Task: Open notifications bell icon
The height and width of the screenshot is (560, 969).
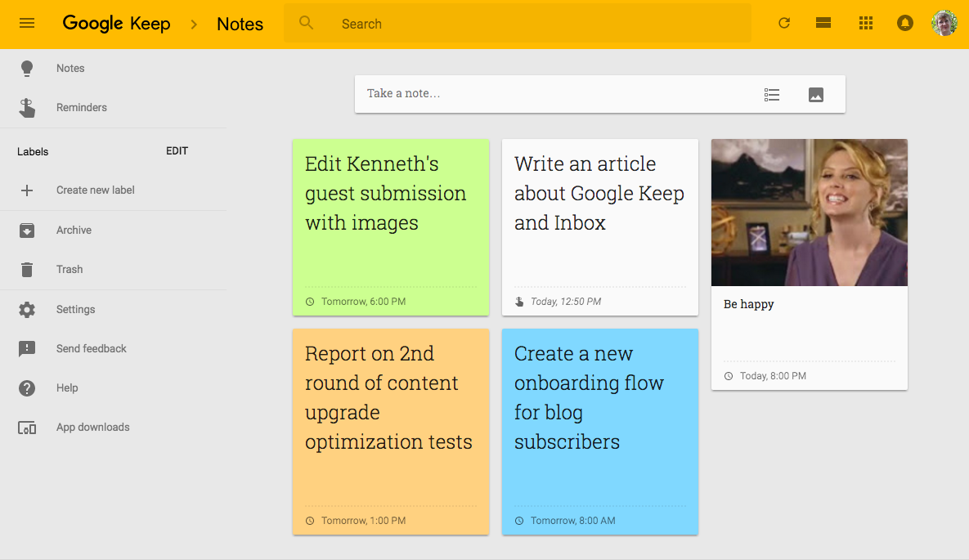Action: pos(905,24)
